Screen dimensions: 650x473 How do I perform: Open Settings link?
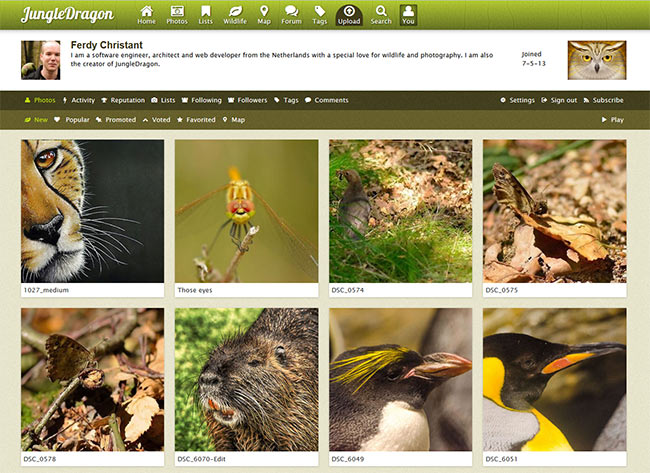[x=517, y=100]
